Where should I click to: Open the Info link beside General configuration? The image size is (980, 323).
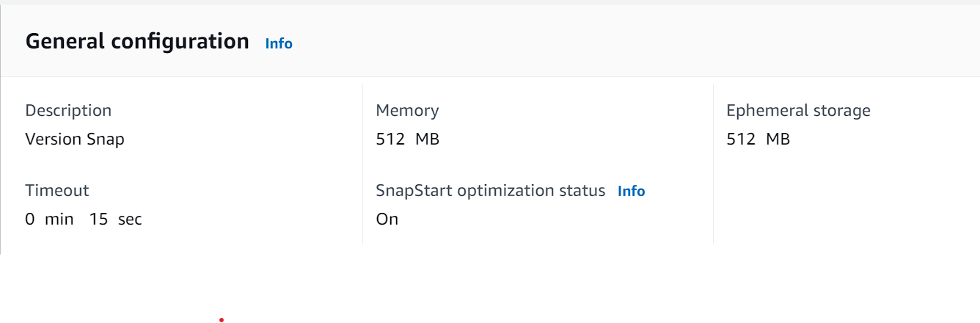click(x=279, y=43)
